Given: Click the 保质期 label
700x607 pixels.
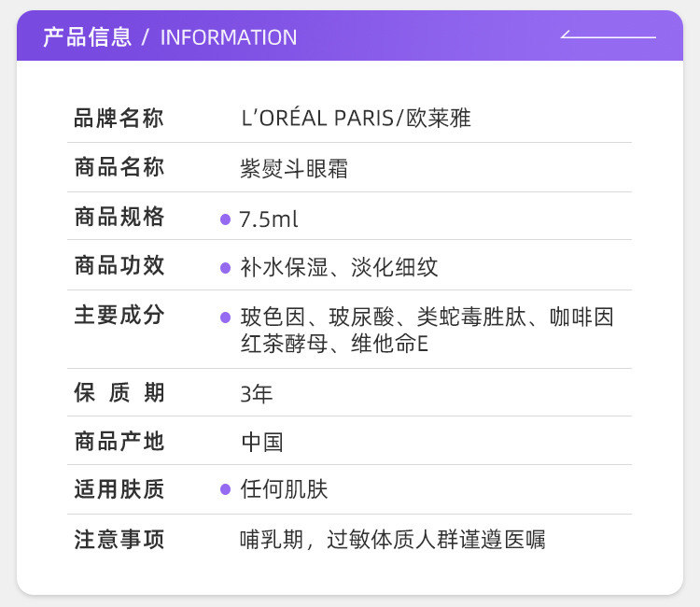Looking at the screenshot, I should click(119, 392).
